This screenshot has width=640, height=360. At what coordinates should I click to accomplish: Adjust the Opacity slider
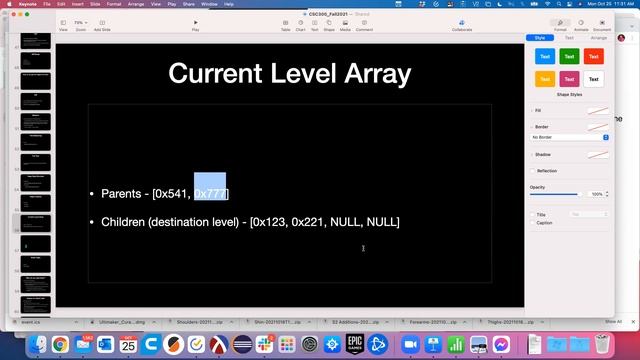pos(556,194)
